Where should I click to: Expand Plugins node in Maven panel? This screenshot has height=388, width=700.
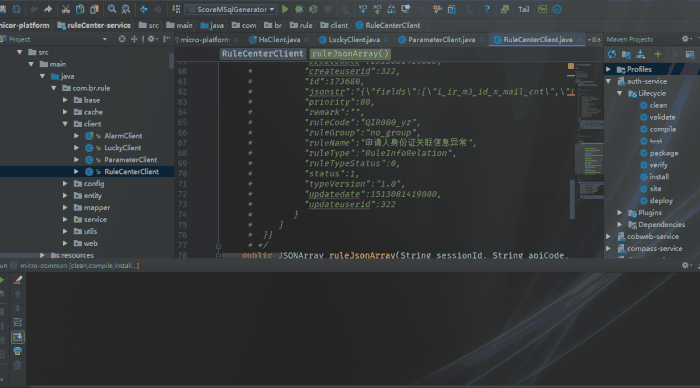tap(620, 213)
